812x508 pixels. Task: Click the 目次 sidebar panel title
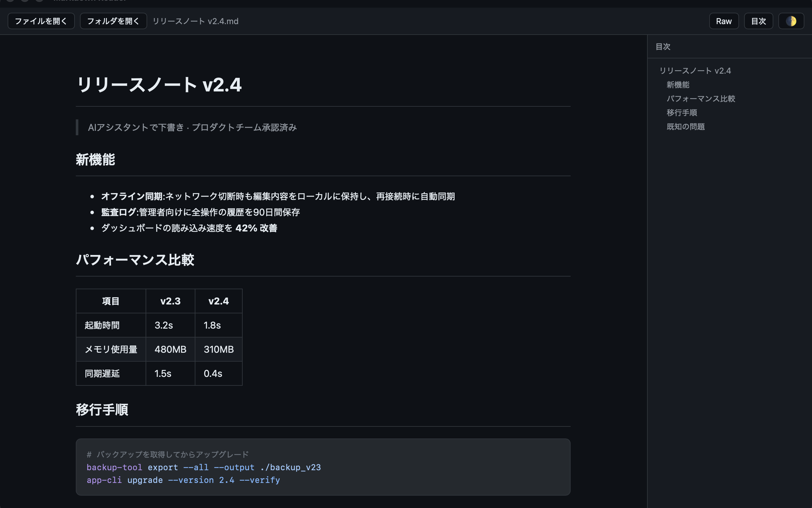pos(663,47)
